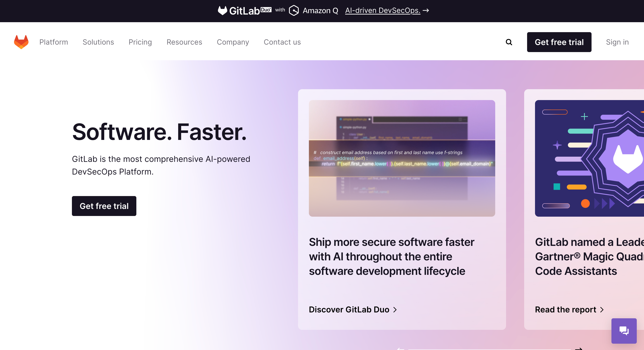
Task: Click Get free trial in header
Action: click(x=559, y=42)
